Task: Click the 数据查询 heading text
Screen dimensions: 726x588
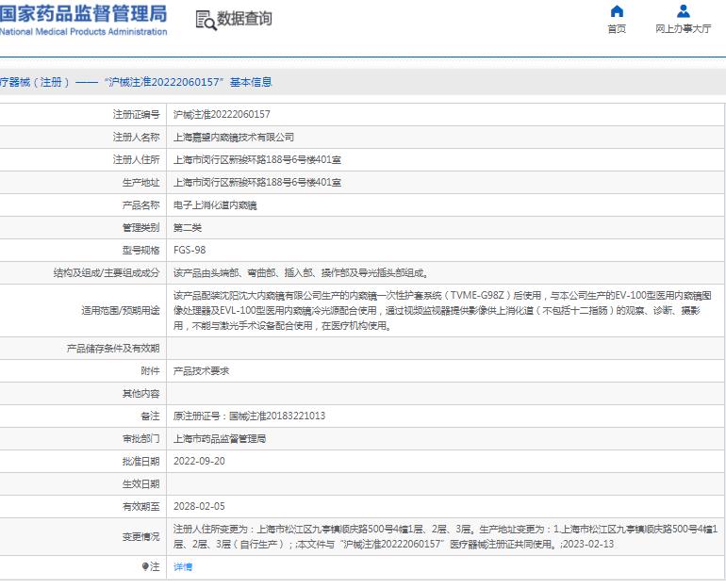Action: (x=244, y=19)
